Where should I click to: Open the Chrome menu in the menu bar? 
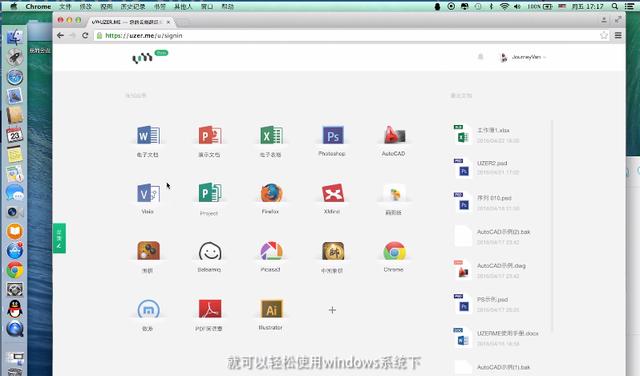(38, 7)
